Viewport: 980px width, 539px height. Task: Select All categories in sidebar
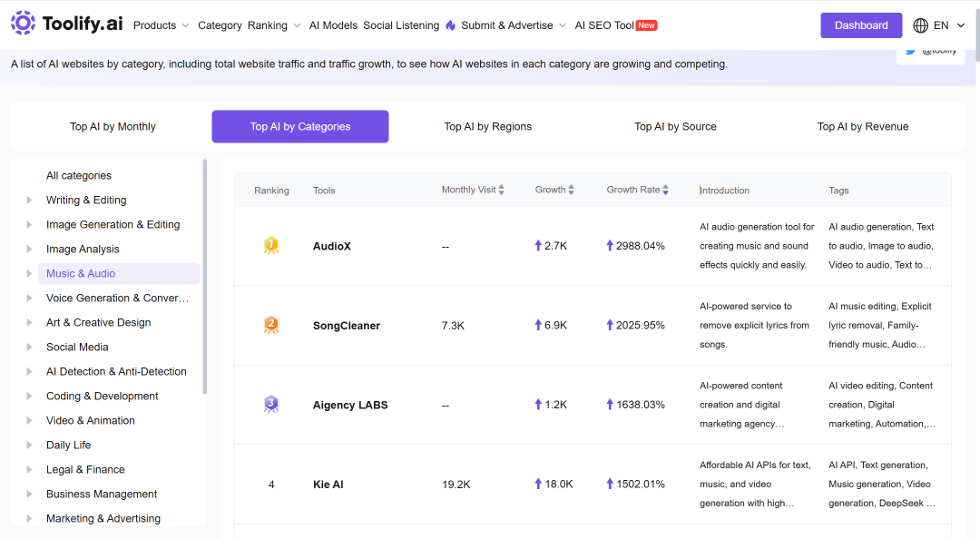pyautogui.click(x=79, y=176)
